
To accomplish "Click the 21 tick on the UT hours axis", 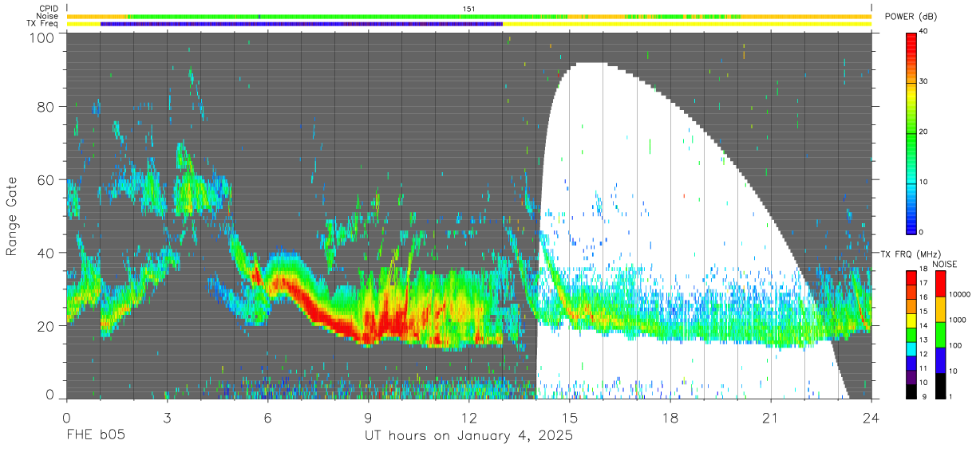I will click(770, 418).
